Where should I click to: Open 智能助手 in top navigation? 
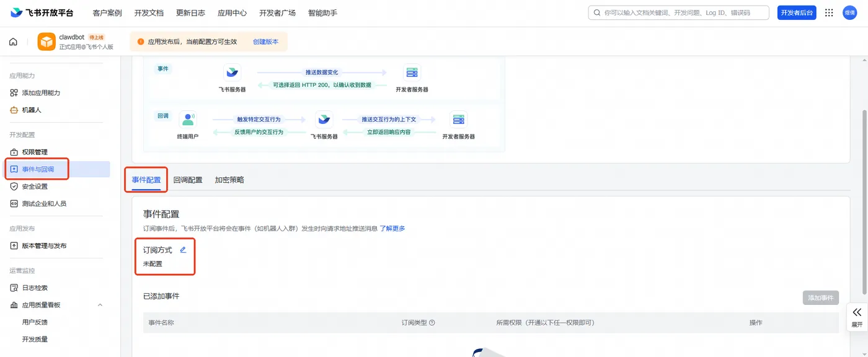(322, 13)
